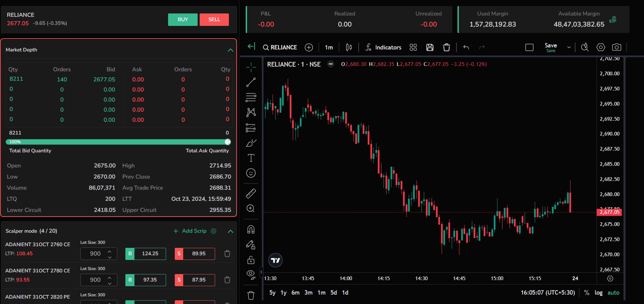Open the chart layout selector square

(x=529, y=48)
